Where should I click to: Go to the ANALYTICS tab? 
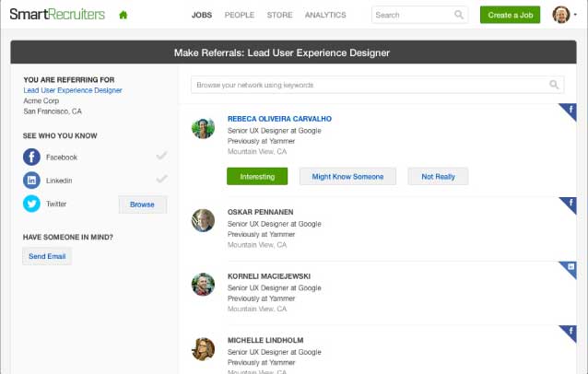325,15
